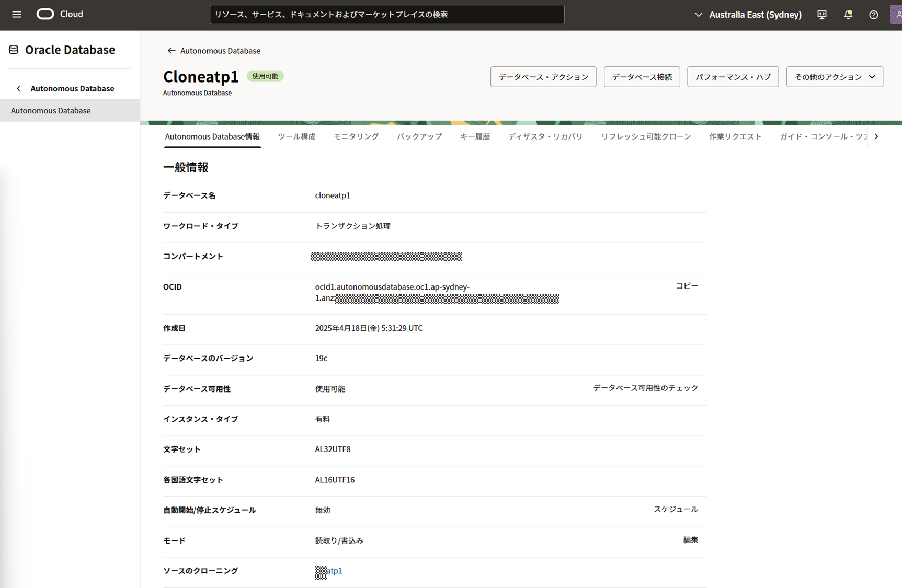
Task: Select the Autonomous Database情報 tab
Action: (x=212, y=136)
